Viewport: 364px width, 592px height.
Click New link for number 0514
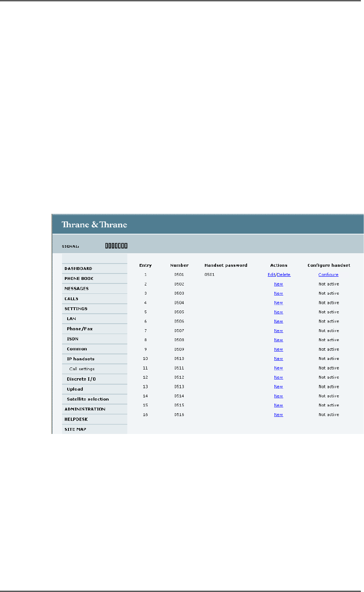pyautogui.click(x=278, y=396)
